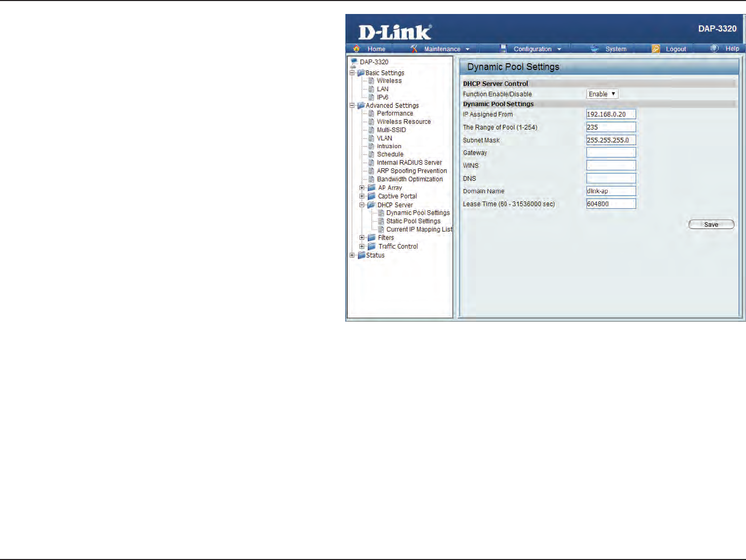Click the page icon beside Intrusion
Image resolution: width=746 pixels, height=560 pixels.
[x=371, y=146]
